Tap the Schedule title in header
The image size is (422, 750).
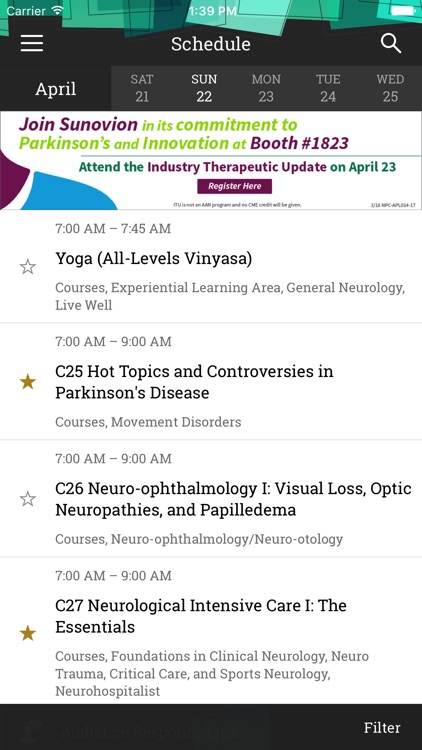[x=211, y=44]
